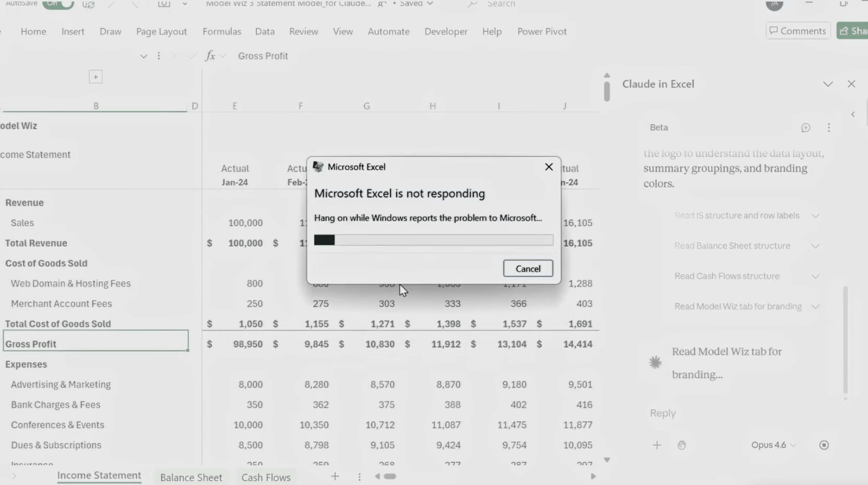868x485 pixels.
Task: Select the 98,950 Gross Profit value
Action: coord(248,344)
